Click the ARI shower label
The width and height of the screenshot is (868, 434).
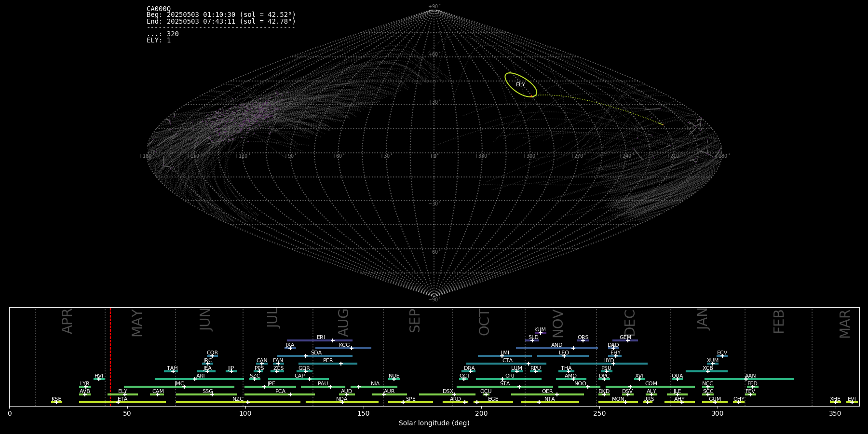click(x=201, y=376)
